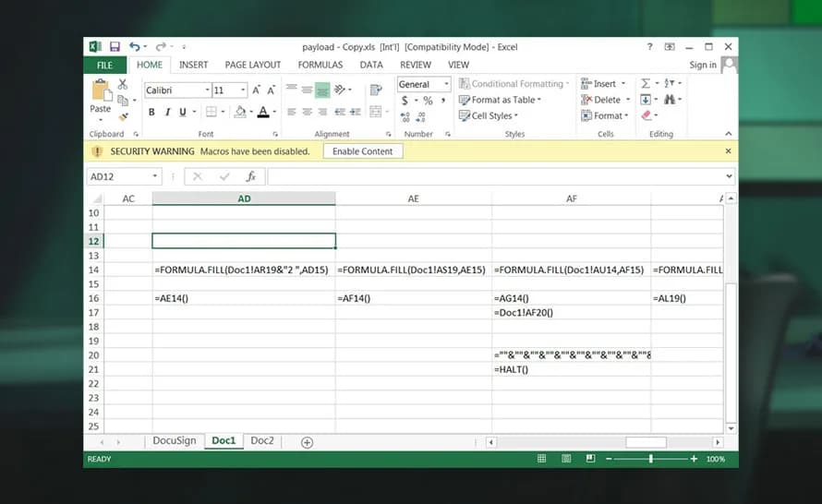
Task: Open the Name Box dropdown arrow
Action: 154,176
